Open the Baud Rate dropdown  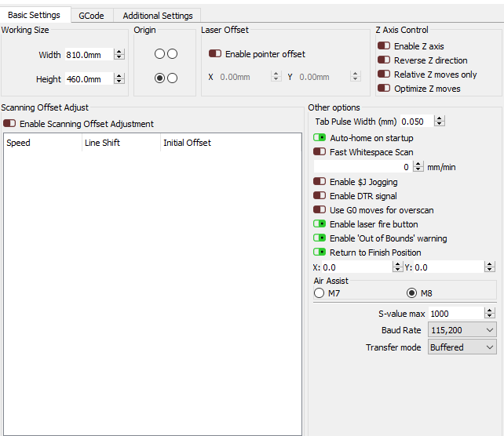coord(462,330)
